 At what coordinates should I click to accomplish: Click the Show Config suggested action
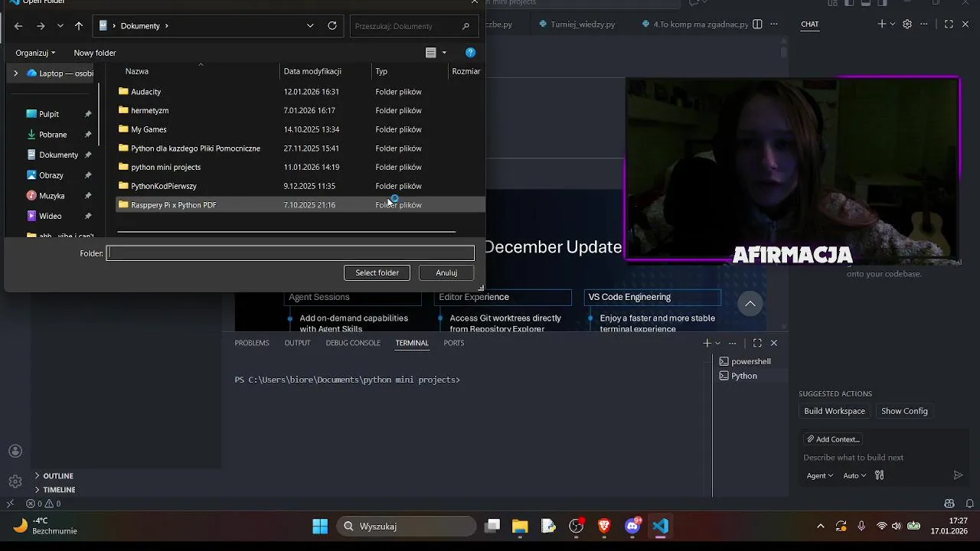point(904,411)
